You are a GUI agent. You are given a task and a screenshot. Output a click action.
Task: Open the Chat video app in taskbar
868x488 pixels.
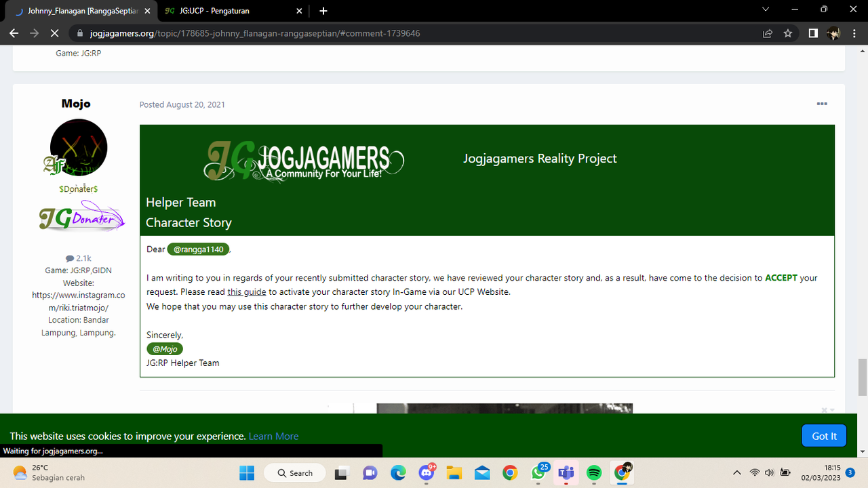tap(370, 472)
